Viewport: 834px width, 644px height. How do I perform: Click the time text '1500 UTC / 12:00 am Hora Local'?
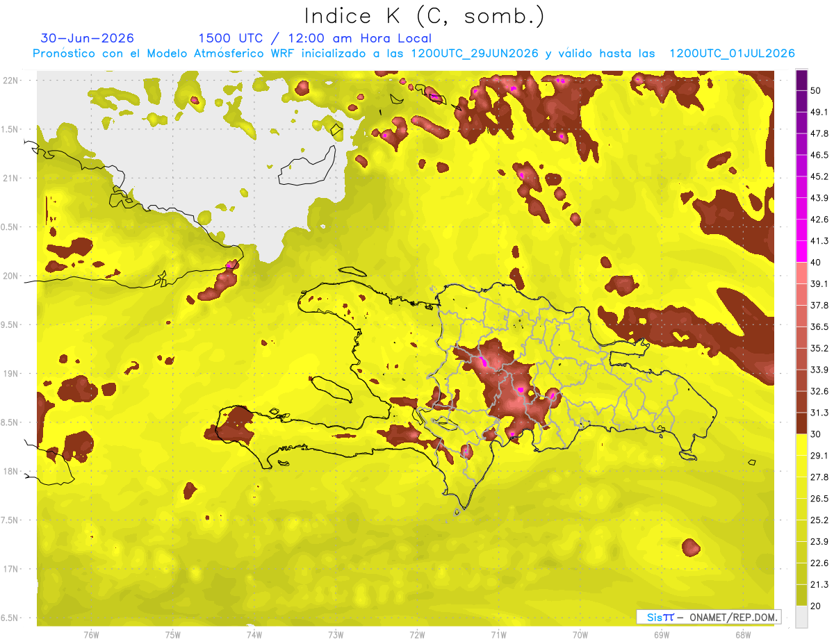tap(315, 39)
